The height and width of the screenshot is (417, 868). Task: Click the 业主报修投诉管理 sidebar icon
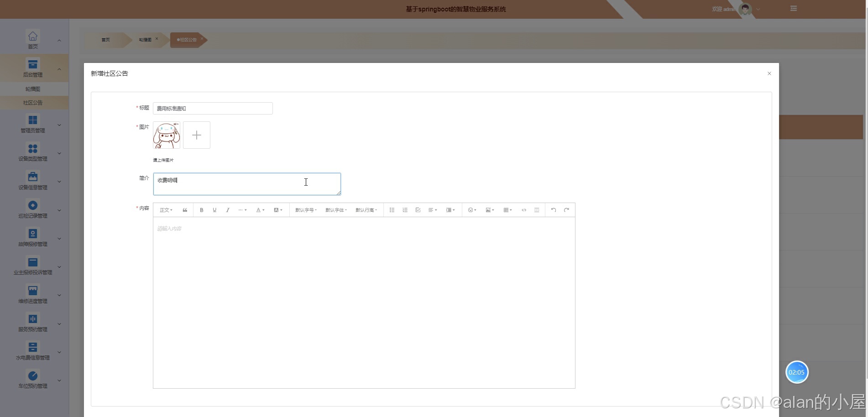pos(33,262)
